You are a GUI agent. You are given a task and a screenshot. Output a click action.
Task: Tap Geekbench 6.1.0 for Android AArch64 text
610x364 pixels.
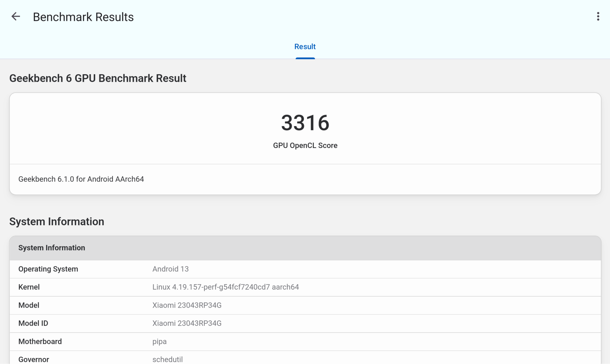click(81, 179)
